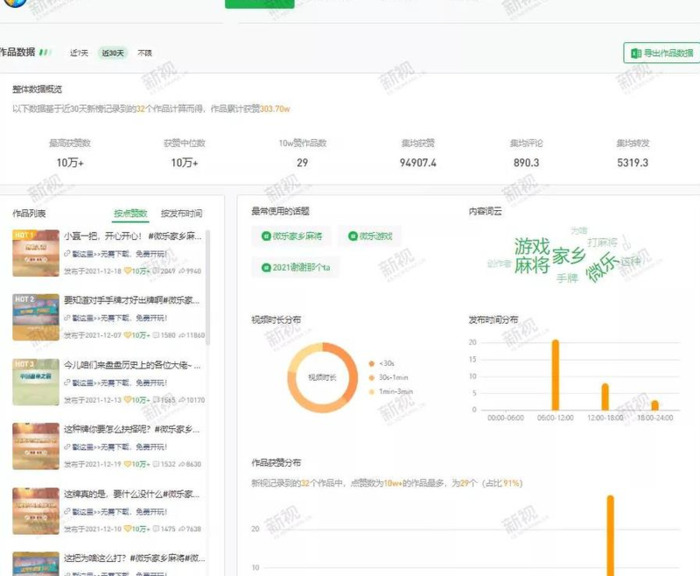
Task: Click chain link icon in 2021-12-19 row
Action: 67,447
